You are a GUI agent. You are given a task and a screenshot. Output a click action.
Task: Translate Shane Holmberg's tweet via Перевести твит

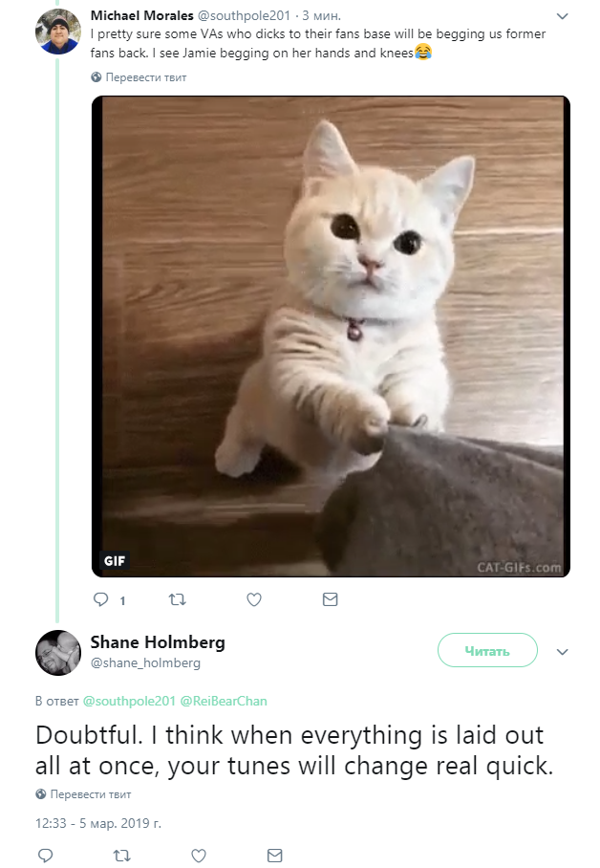83,794
